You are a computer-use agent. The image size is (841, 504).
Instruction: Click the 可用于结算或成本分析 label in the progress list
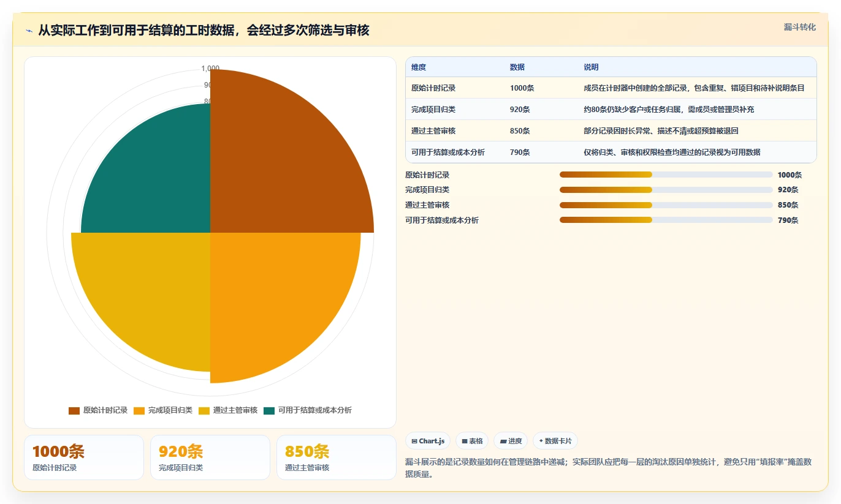[x=442, y=220]
